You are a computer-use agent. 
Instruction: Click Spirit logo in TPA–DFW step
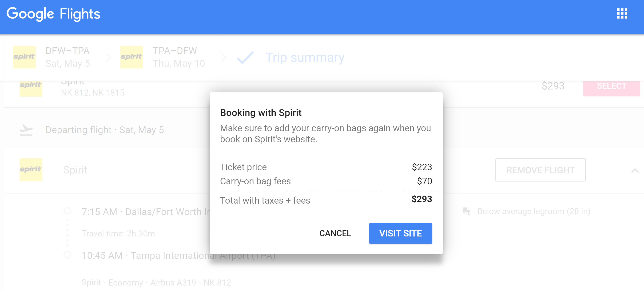[x=131, y=57]
